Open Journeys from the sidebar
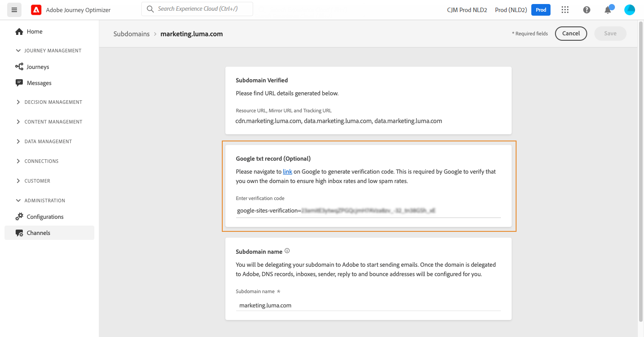Viewport: 644px width, 337px height. [x=38, y=67]
